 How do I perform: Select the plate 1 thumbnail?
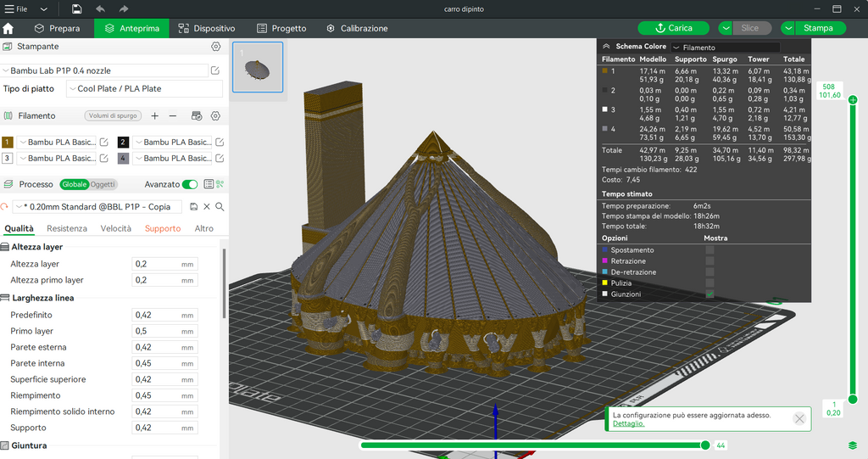click(258, 67)
